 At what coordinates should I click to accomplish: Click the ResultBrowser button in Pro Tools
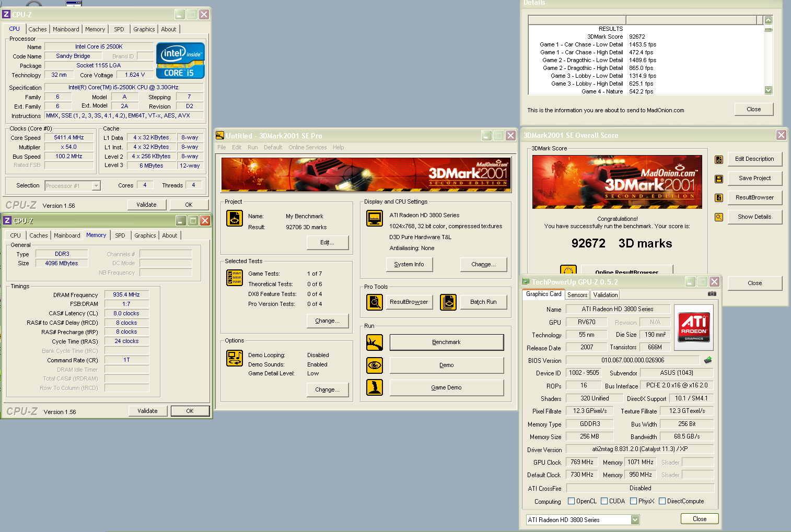(x=409, y=302)
